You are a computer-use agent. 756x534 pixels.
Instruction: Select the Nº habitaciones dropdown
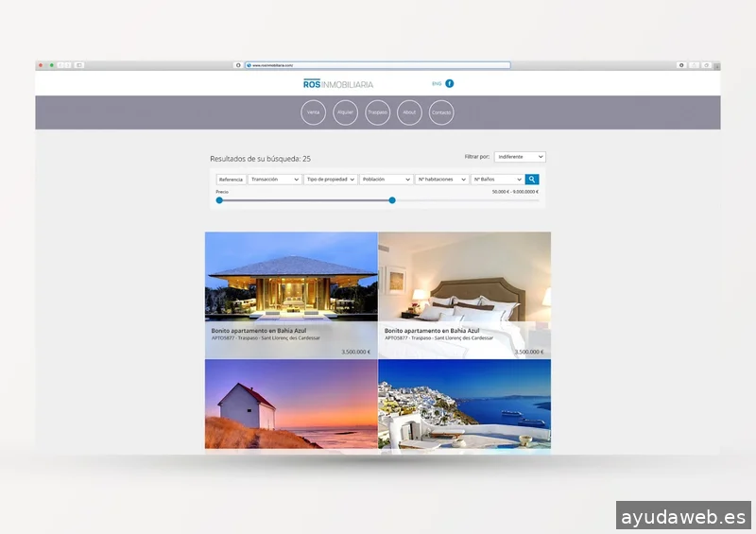click(442, 179)
